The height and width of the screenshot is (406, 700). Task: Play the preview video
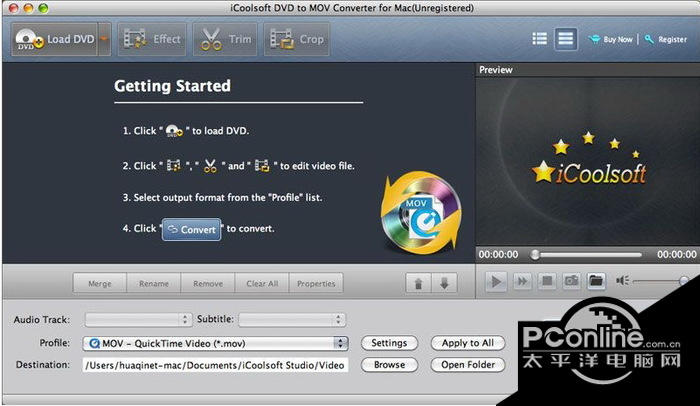tap(496, 281)
